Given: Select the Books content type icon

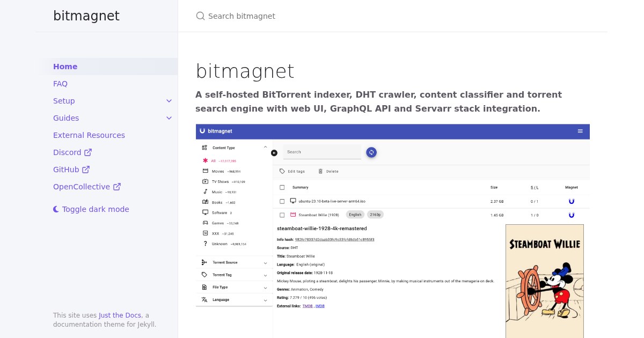Looking at the screenshot, I should tap(205, 202).
